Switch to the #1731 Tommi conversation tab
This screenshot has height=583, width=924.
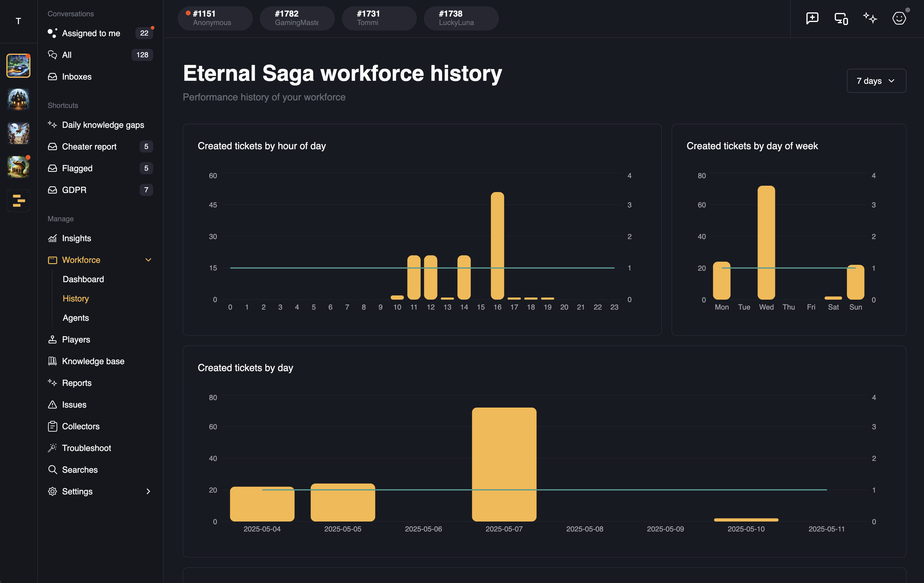pyautogui.click(x=379, y=18)
